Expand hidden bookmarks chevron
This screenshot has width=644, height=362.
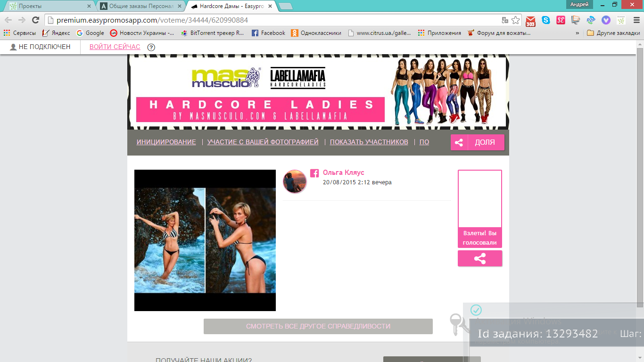point(578,33)
